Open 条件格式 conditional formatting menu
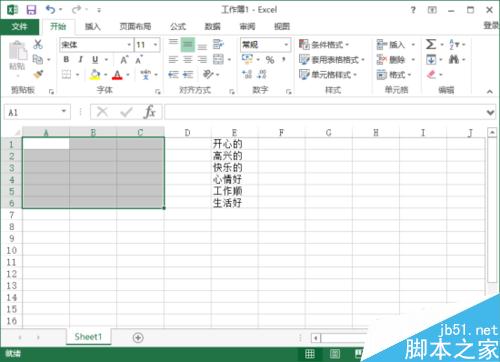 pos(324,45)
